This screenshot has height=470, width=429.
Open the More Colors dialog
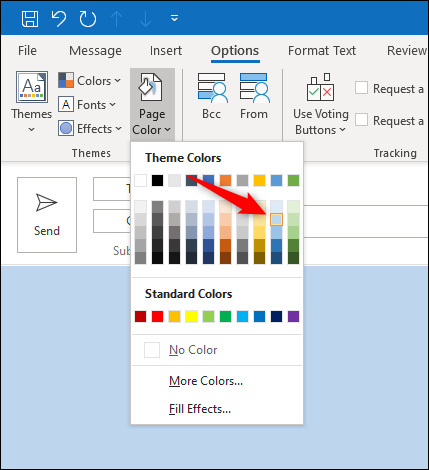217,381
